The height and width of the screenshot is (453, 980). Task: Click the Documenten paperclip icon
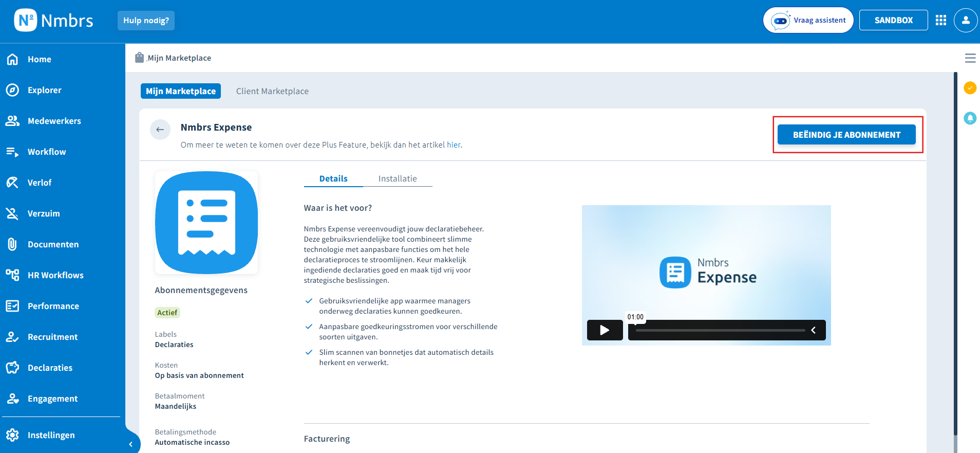point(12,244)
